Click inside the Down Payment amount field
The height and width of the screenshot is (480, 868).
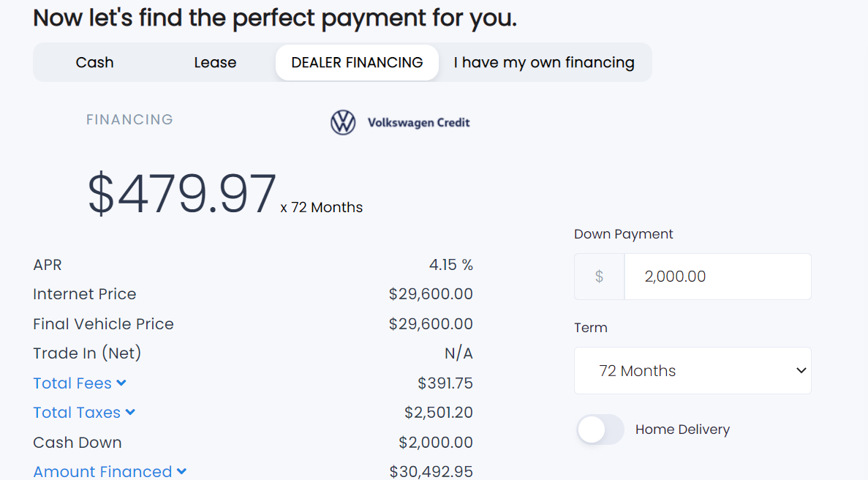tap(717, 277)
